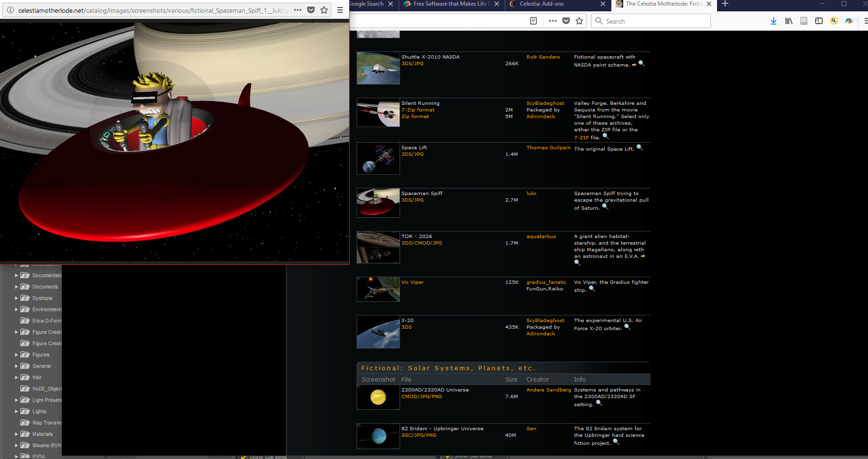The image size is (868, 459).
Task: Open creator link aquatarkus
Action: tap(541, 236)
